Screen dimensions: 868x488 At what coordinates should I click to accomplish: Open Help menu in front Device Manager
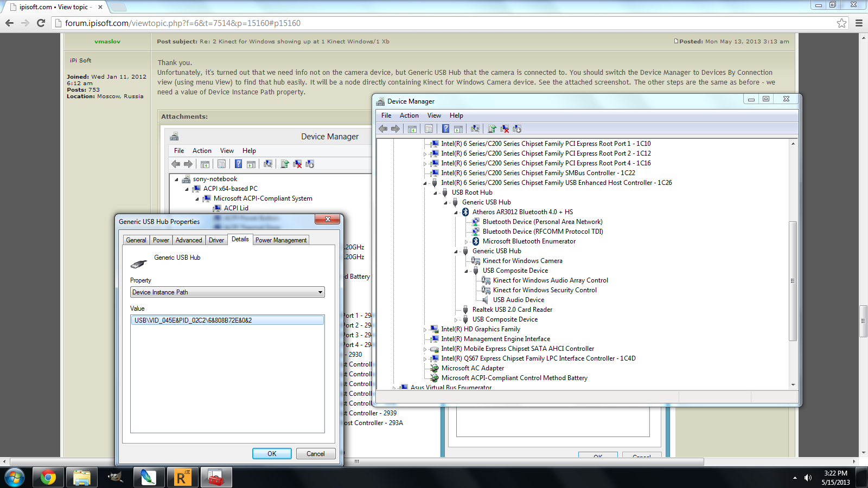coord(456,115)
